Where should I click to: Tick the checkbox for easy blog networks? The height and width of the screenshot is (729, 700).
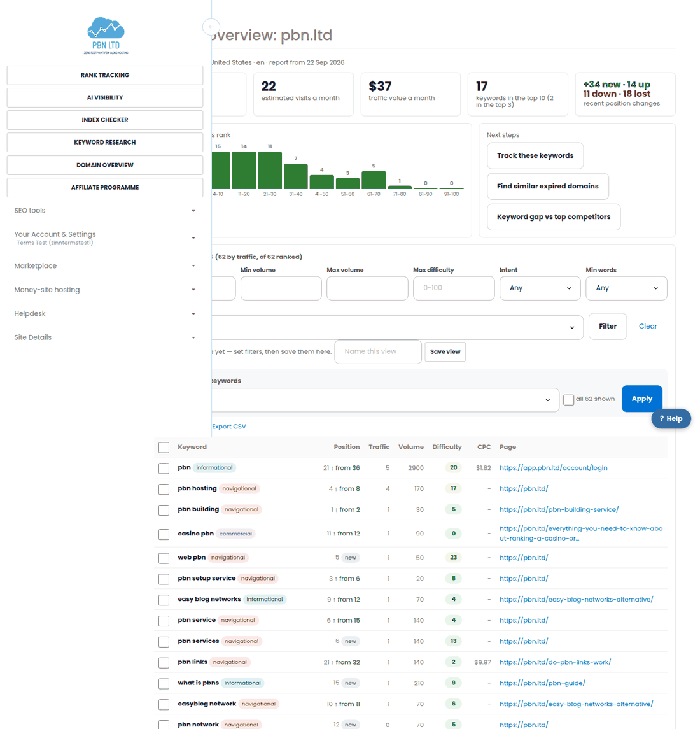click(x=164, y=600)
